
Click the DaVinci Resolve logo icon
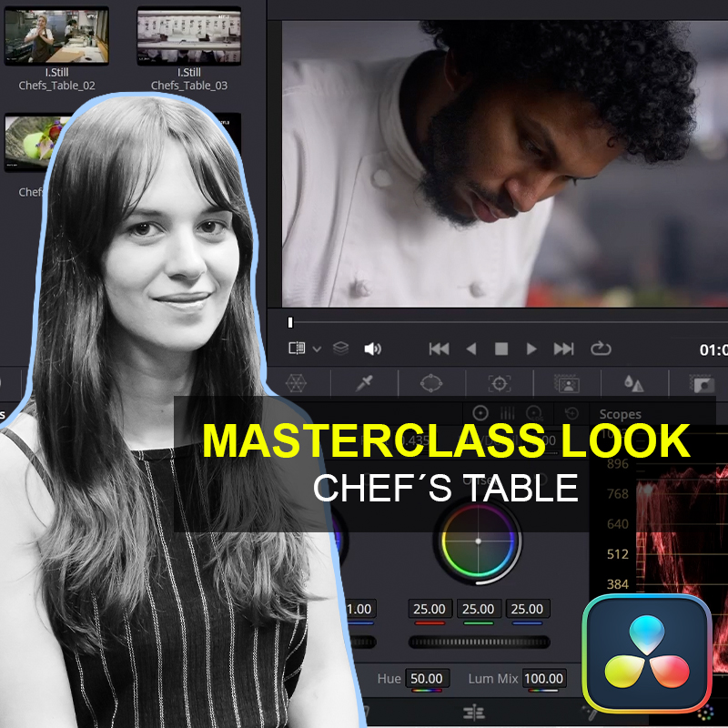[647, 653]
